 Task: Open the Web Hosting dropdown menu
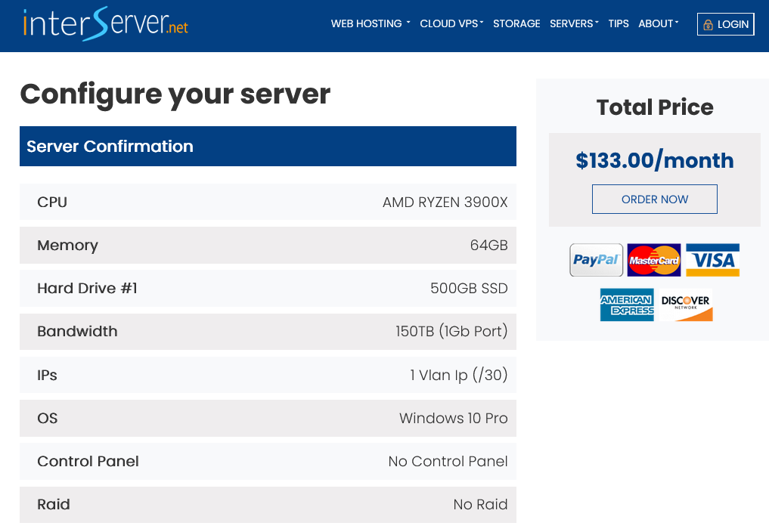pos(371,23)
